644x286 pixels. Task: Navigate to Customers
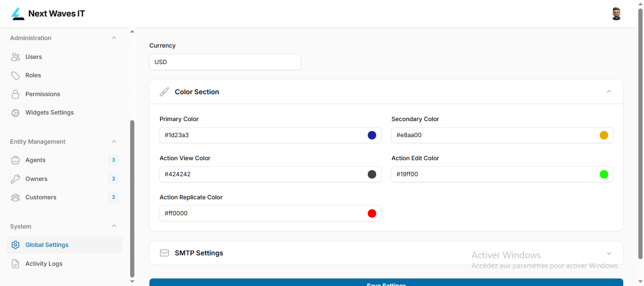pyautogui.click(x=64, y=197)
